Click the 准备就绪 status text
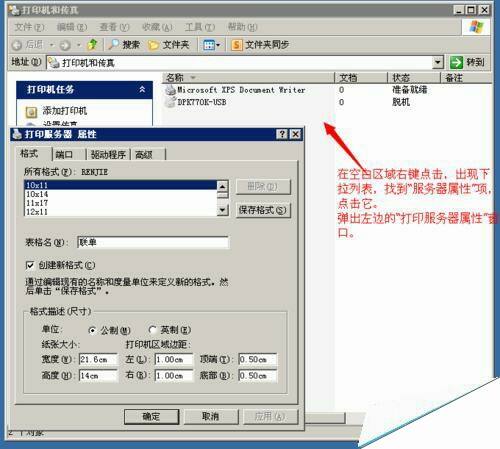 tap(410, 90)
